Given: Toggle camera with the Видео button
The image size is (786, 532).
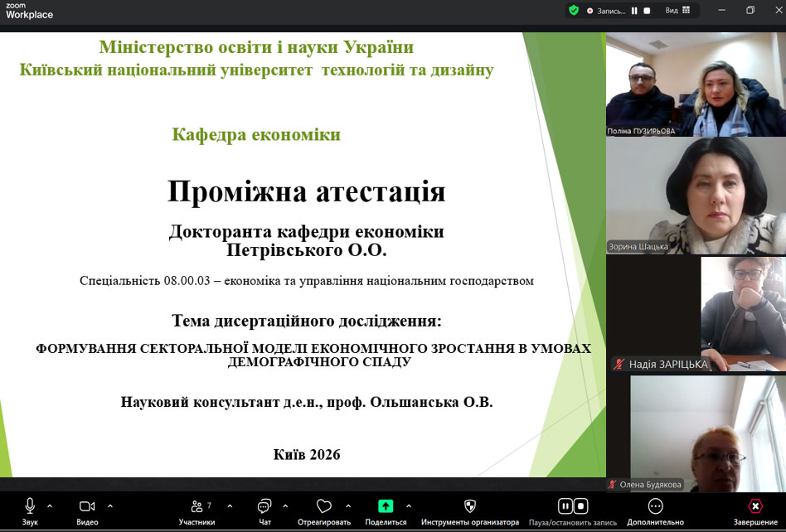Looking at the screenshot, I should (x=87, y=506).
